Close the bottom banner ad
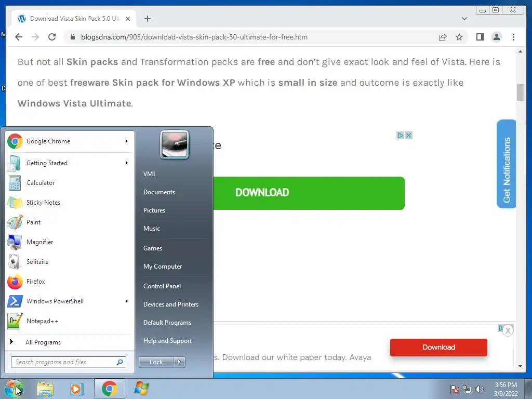This screenshot has height=399, width=532. 508,330
